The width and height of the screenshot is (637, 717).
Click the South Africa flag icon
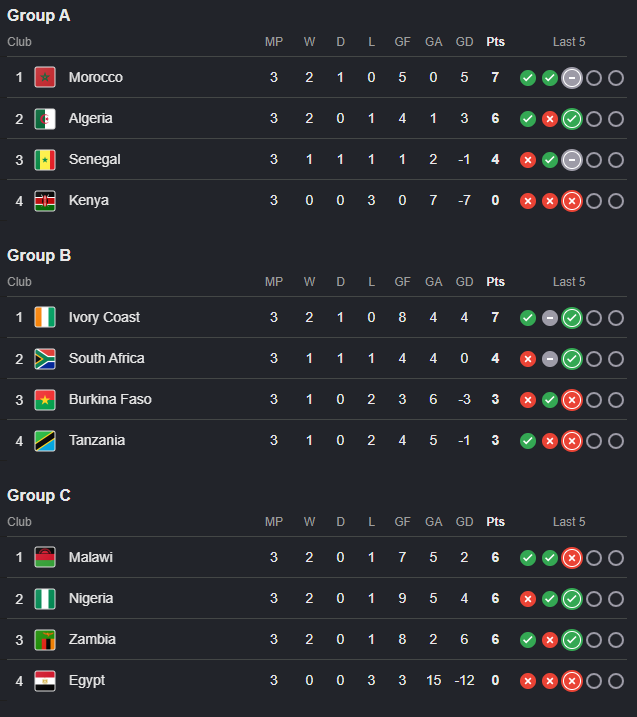click(x=45, y=358)
